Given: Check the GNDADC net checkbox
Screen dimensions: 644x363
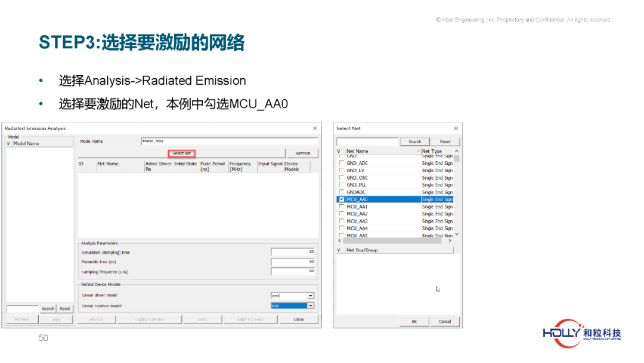Looking at the screenshot, I should coord(341,192).
